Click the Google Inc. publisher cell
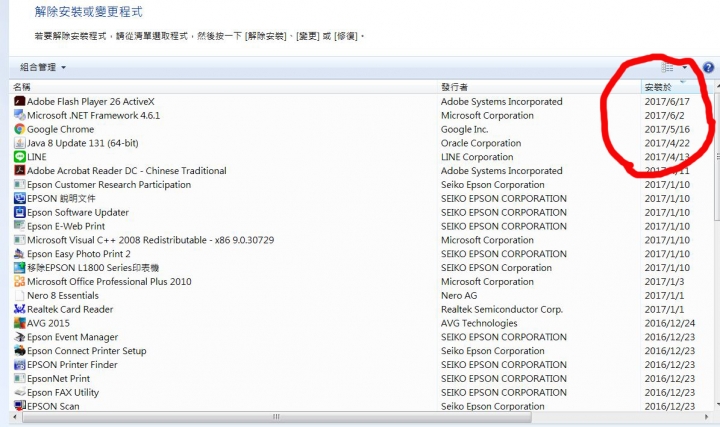Screen dimensions: 720x427 click(464, 129)
